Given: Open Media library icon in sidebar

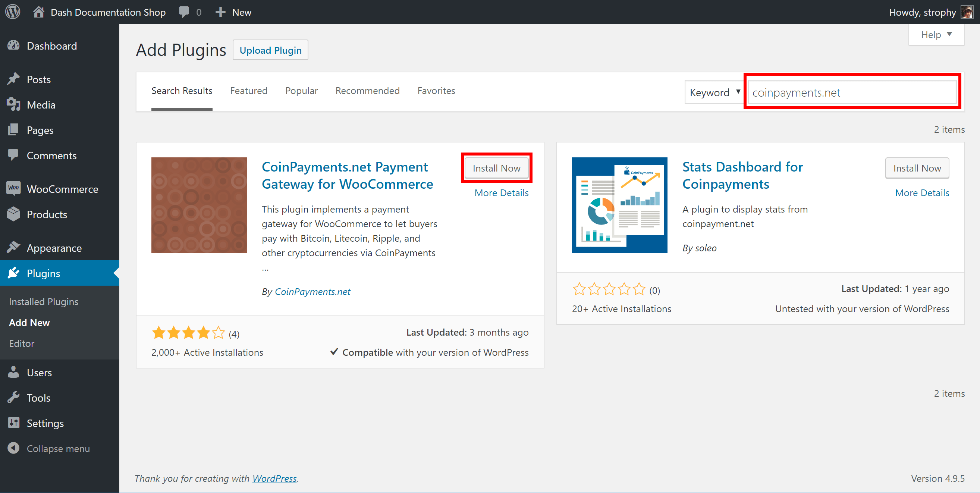Looking at the screenshot, I should click(x=13, y=105).
